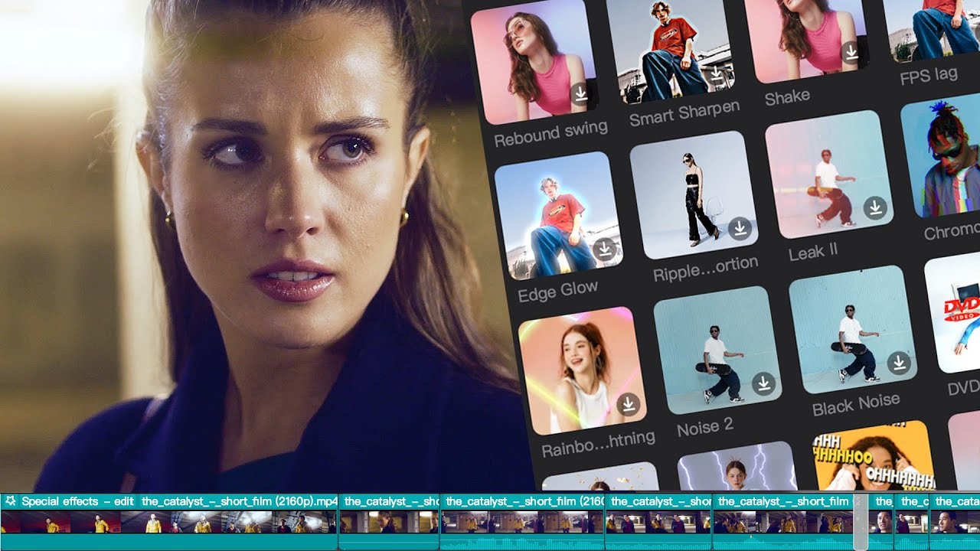Click the 'Black Noise' label
Image resolution: width=980 pixels, height=551 pixels.
tap(856, 403)
